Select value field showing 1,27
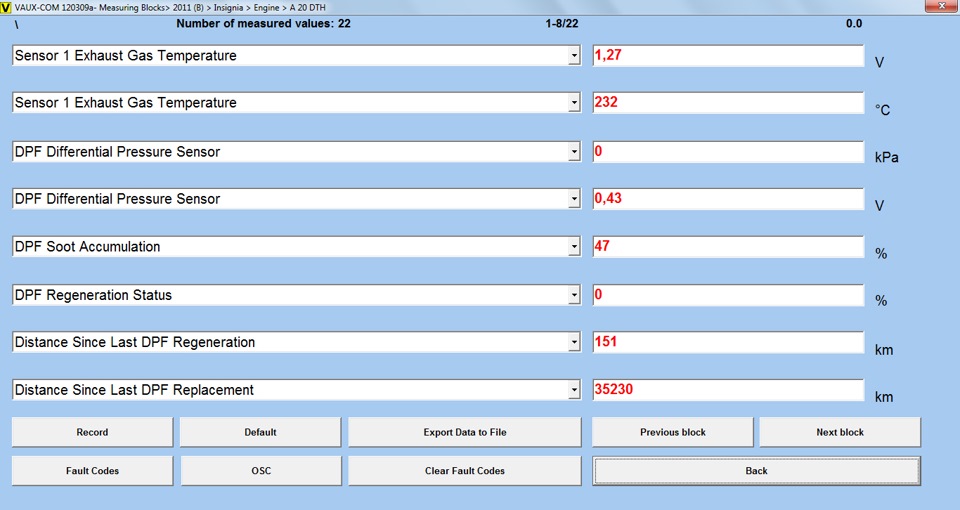This screenshot has height=510, width=960. 728,55
